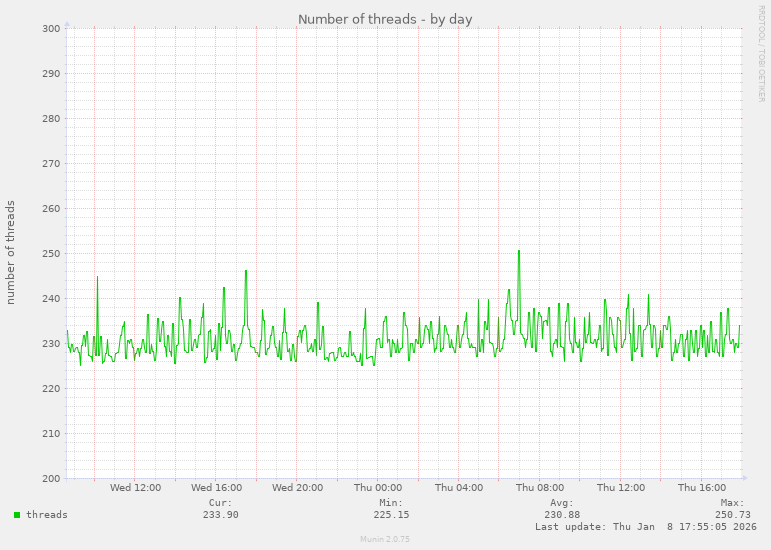The width and height of the screenshot is (771, 550).
Task: Click the 220 y-axis label
Action: (x=51, y=389)
